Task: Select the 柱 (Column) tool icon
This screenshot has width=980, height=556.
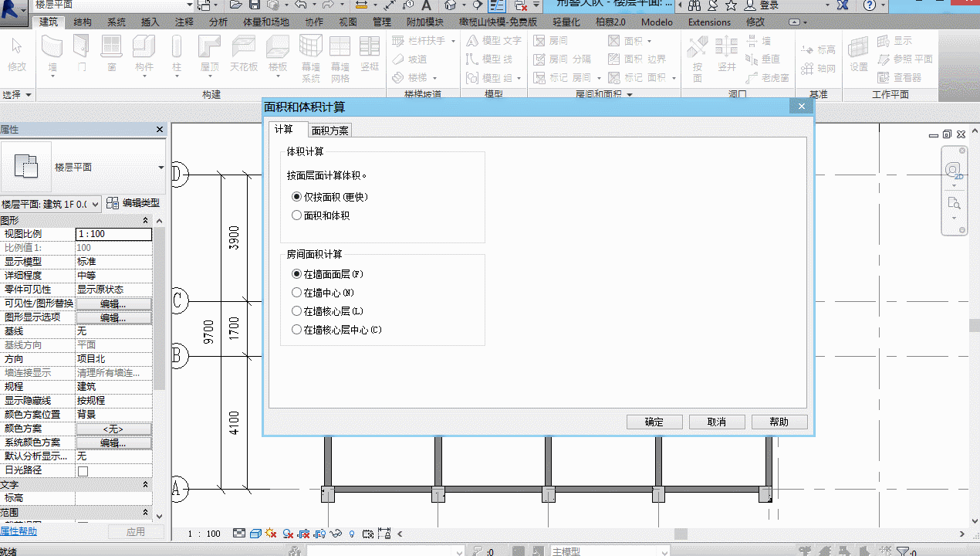Action: 177,48
